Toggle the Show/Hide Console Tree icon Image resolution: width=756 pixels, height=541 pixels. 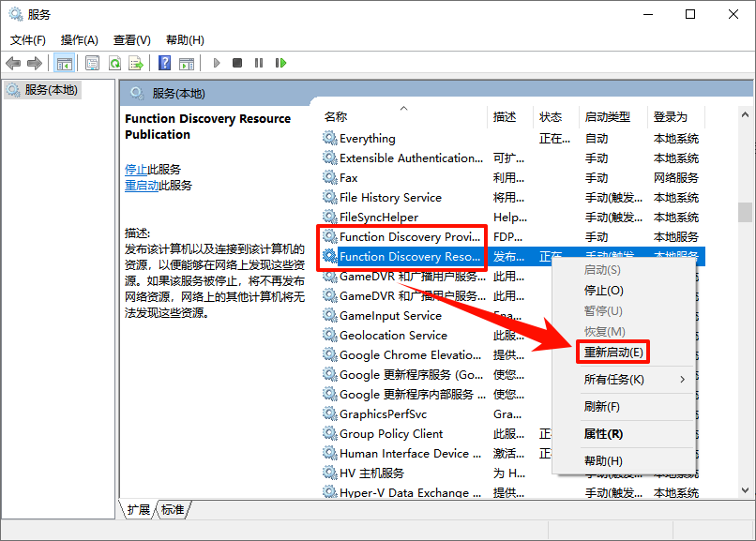[65, 63]
